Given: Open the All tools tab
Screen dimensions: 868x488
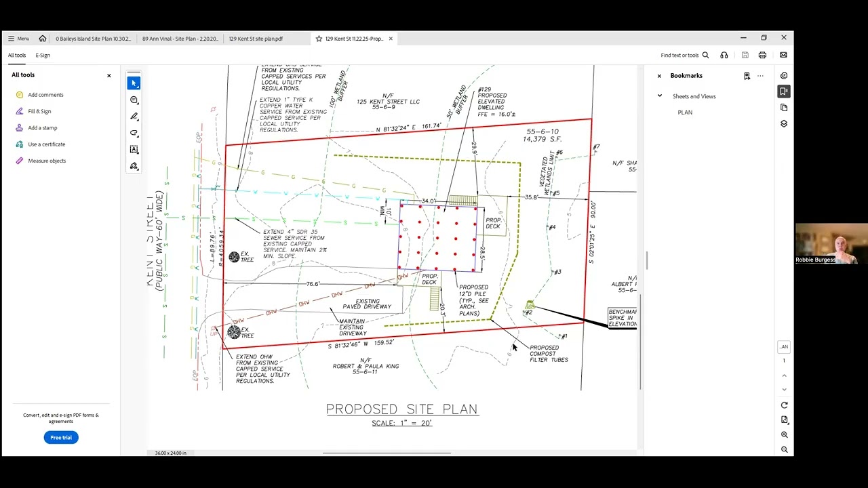Looking at the screenshot, I should pos(17,55).
